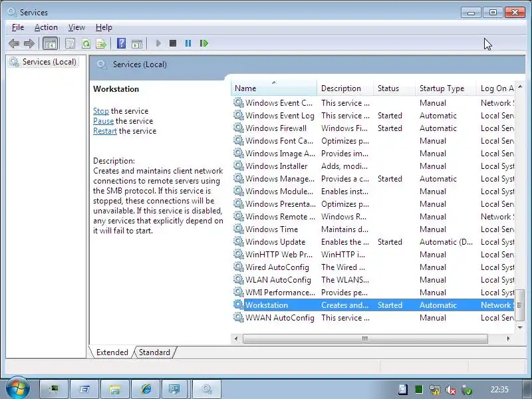Click the Stop the service link
The width and height of the screenshot is (532, 399).
101,111
